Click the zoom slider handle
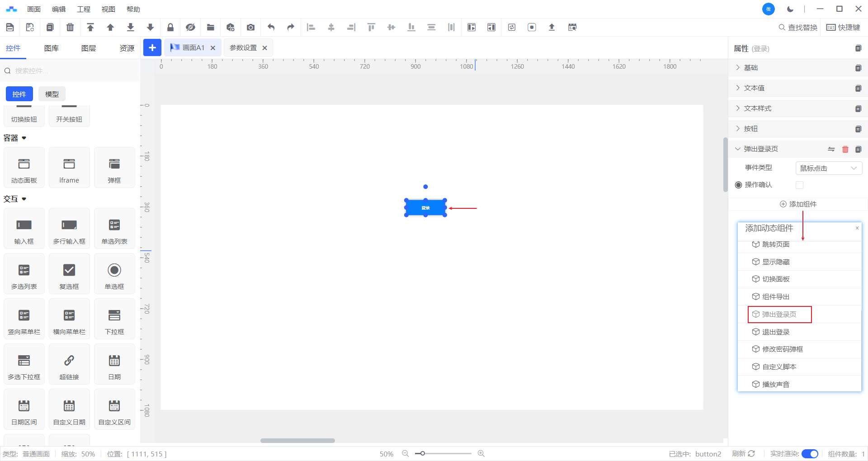Image resolution: width=868 pixels, height=461 pixels. click(x=422, y=453)
